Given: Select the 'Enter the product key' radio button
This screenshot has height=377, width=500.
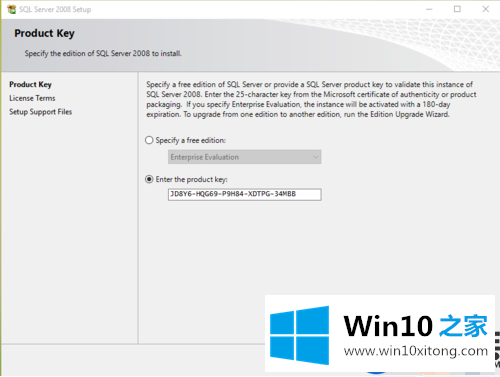Looking at the screenshot, I should [x=149, y=179].
